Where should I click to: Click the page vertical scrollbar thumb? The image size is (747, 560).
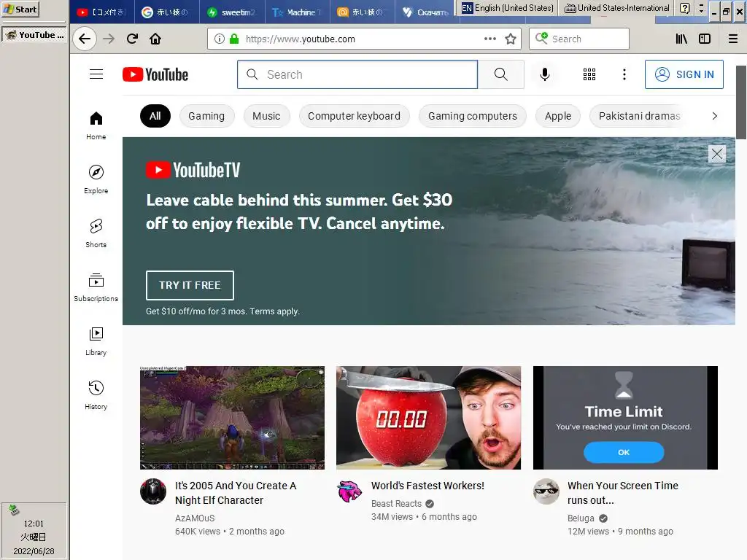tap(741, 102)
